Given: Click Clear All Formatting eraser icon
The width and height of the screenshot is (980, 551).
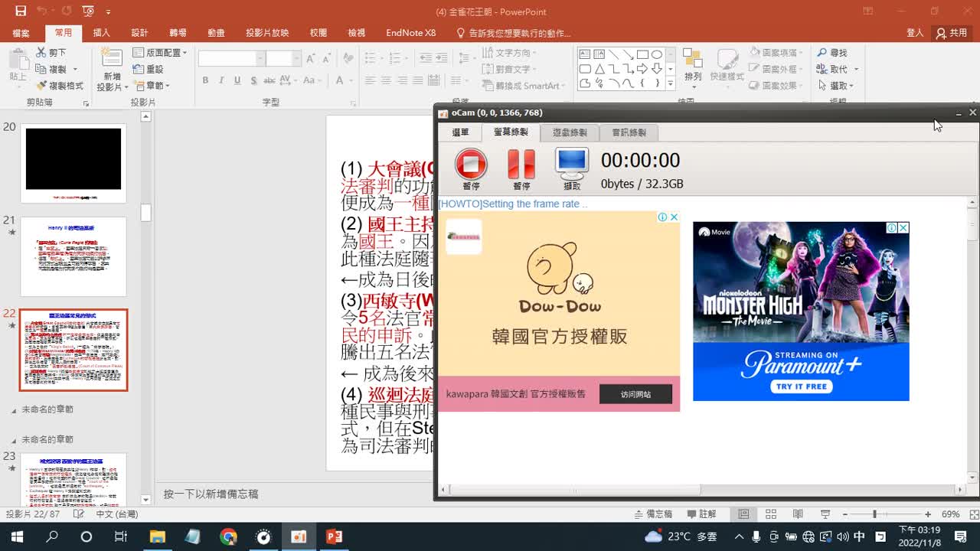Looking at the screenshot, I should [x=348, y=59].
